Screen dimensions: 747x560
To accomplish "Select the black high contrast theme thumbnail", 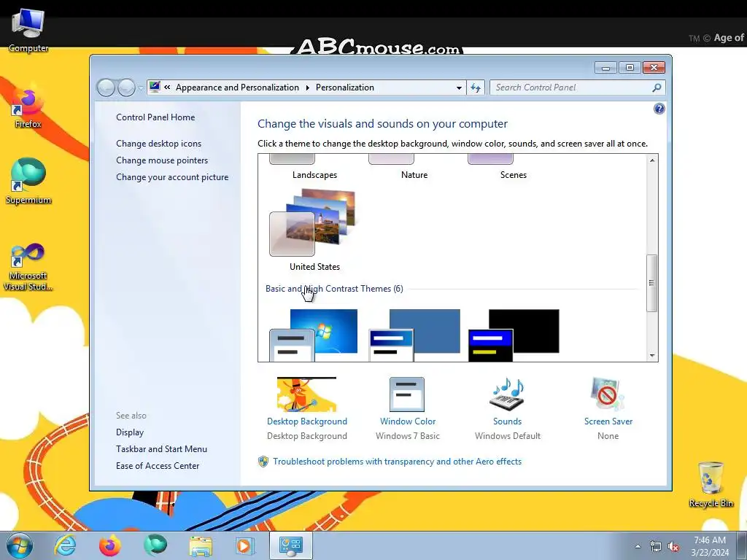I will click(x=514, y=335).
